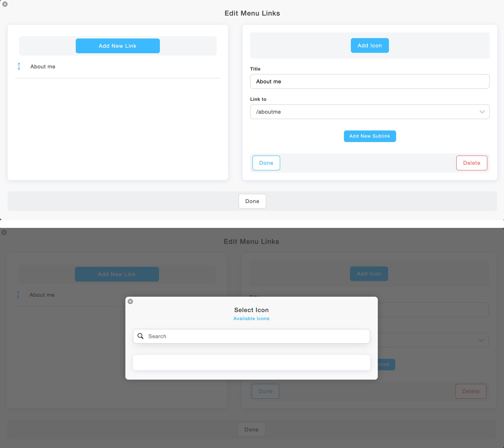This screenshot has height=448, width=504.
Task: Click the Add New Link button
Action: 118,46
